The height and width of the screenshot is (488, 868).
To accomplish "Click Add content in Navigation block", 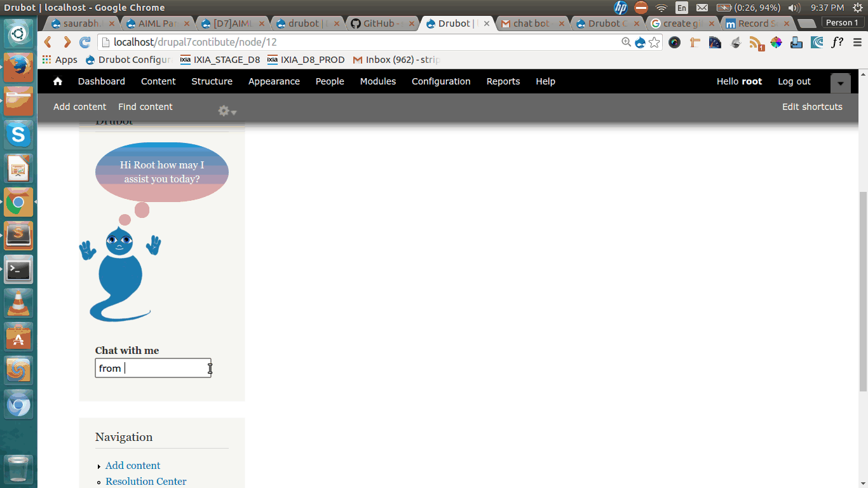I will pyautogui.click(x=133, y=465).
